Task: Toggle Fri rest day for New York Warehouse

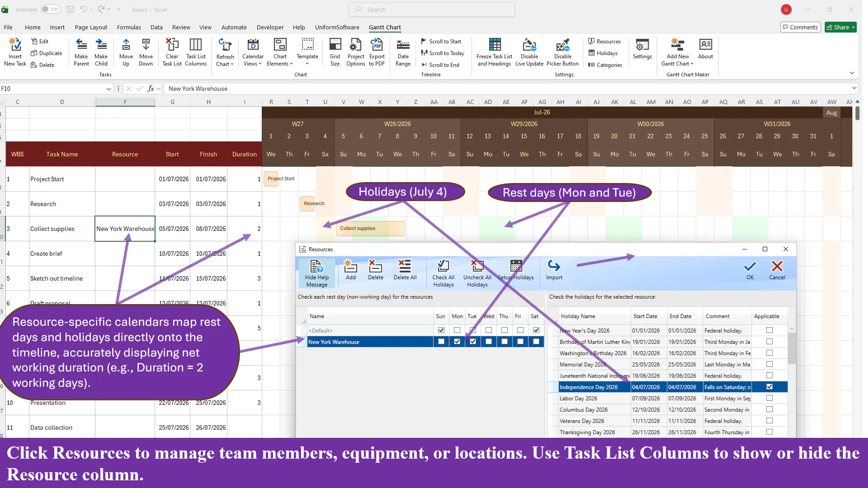Action: (x=520, y=342)
